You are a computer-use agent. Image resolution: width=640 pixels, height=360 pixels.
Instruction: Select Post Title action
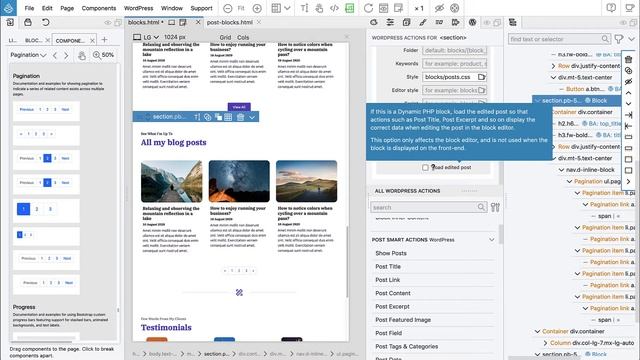pyautogui.click(x=388, y=267)
